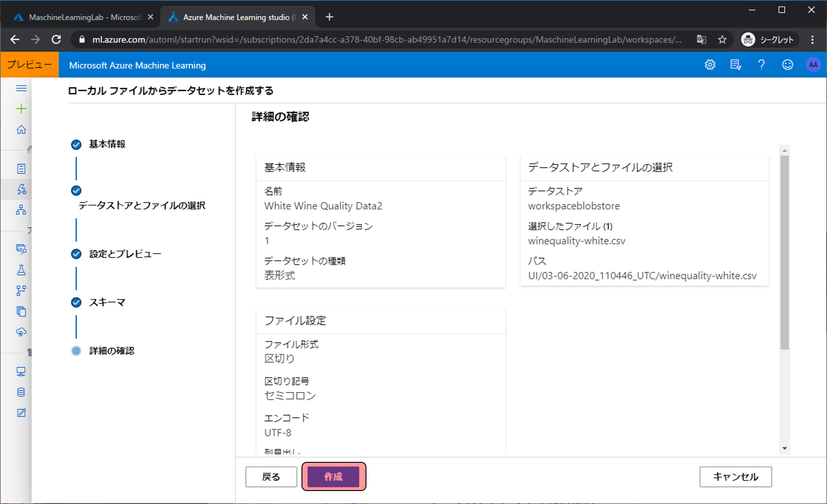The image size is (827, 504).
Task: Open the feedback smiley icon
Action: point(787,65)
